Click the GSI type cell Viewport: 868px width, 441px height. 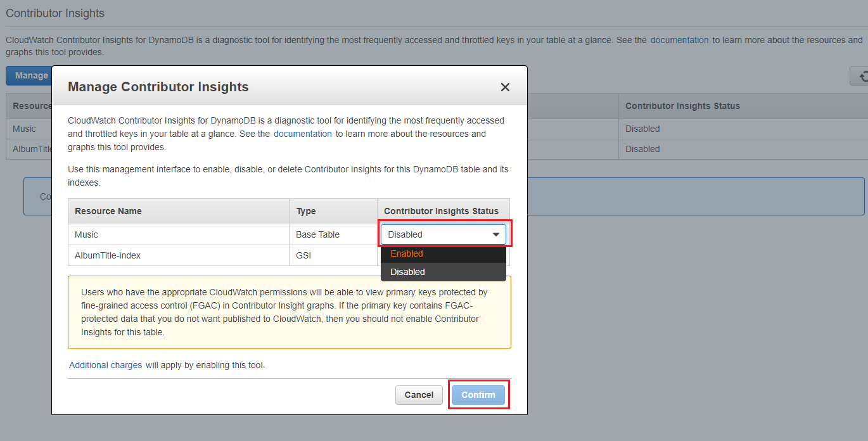point(304,255)
